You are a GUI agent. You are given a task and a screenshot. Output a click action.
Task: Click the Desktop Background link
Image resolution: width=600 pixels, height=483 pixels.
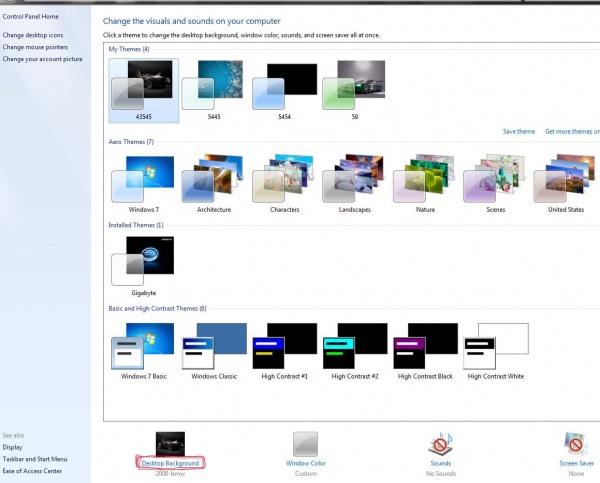tap(170, 463)
